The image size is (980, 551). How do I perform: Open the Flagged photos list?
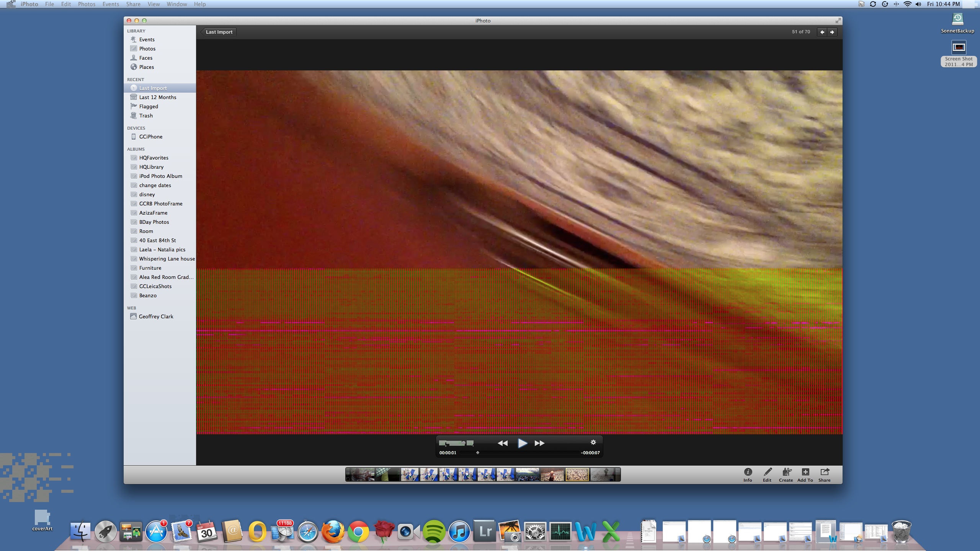pyautogui.click(x=149, y=106)
